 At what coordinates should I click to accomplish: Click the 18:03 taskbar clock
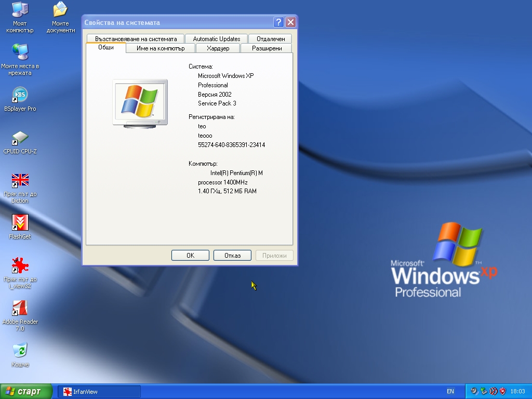pyautogui.click(x=517, y=392)
